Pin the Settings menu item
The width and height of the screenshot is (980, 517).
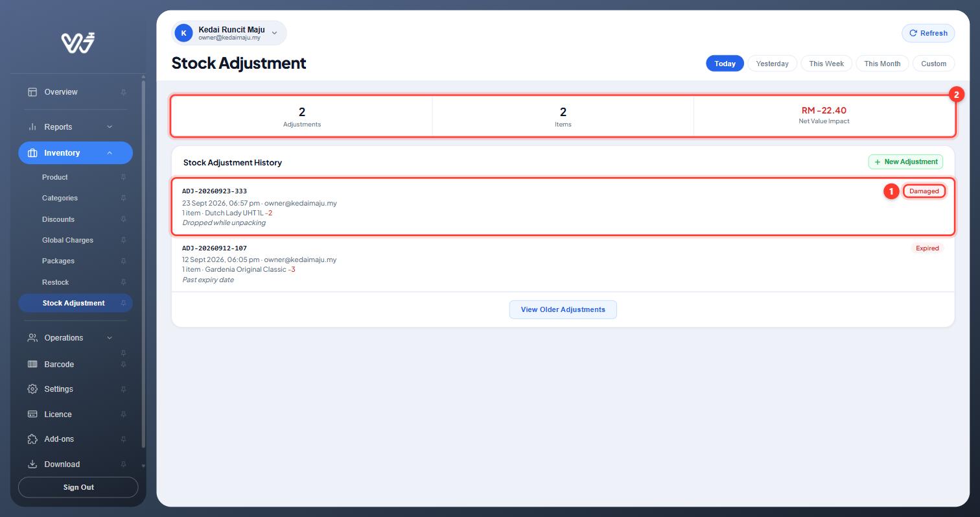point(123,390)
